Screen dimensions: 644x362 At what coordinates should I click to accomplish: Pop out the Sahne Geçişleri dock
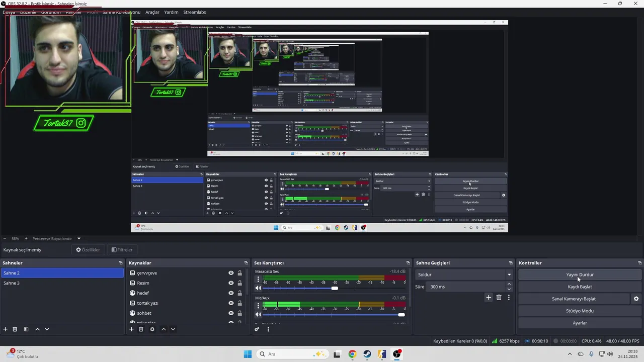point(510,263)
